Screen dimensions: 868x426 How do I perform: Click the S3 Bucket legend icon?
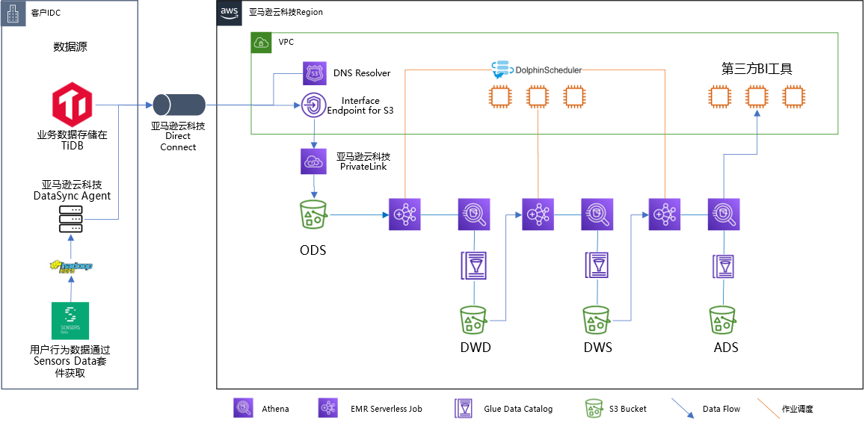[595, 408]
